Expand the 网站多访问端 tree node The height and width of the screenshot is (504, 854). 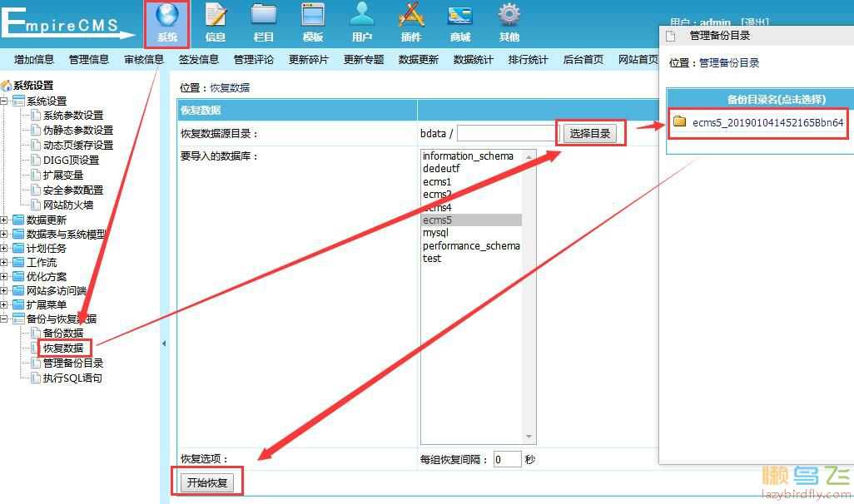point(4,290)
